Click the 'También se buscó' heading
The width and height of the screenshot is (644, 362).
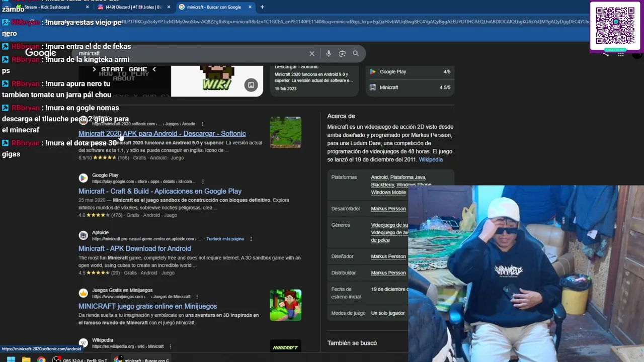coord(352,343)
